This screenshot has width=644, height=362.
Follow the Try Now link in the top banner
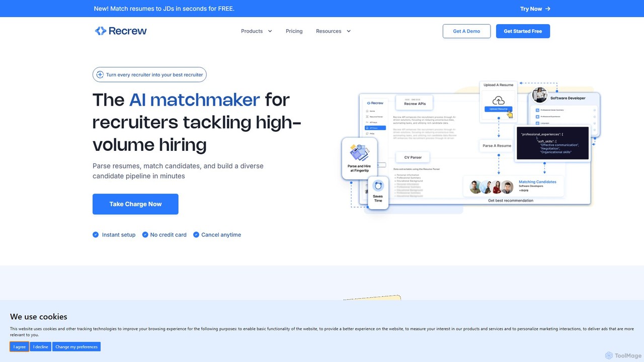click(535, 9)
